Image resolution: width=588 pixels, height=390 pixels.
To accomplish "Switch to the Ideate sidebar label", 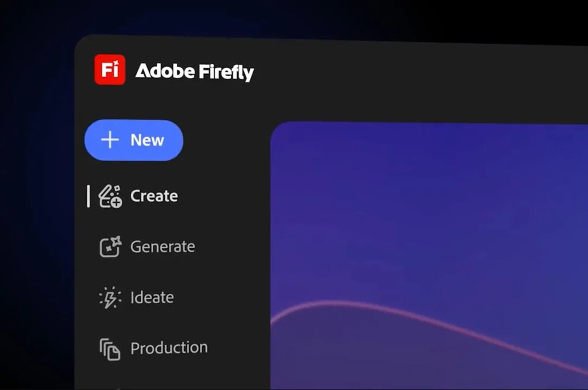I will click(x=152, y=297).
